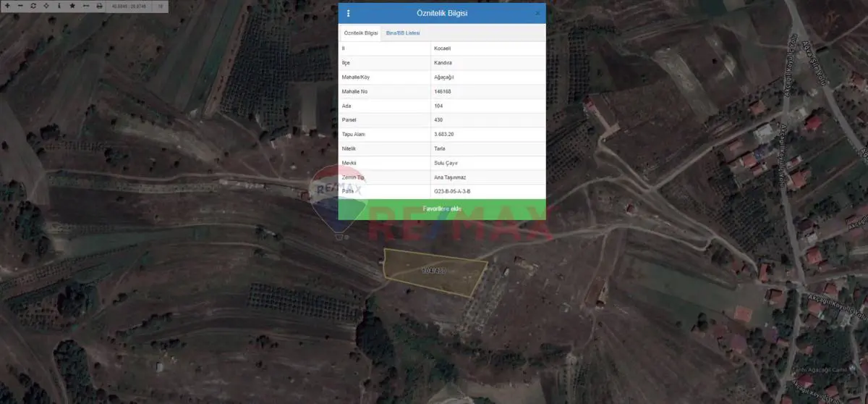Zoom in with the plus icon
This screenshot has width=868, height=404.
[7, 6]
